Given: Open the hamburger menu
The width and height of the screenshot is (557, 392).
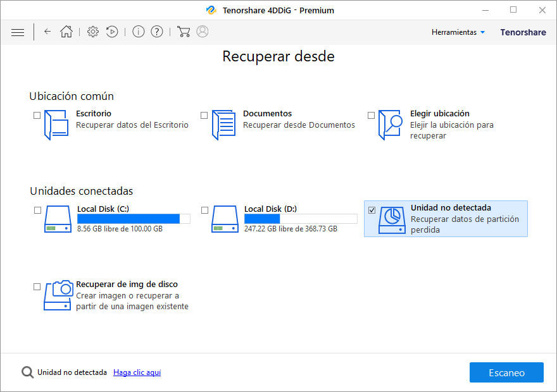Looking at the screenshot, I should click(x=18, y=32).
